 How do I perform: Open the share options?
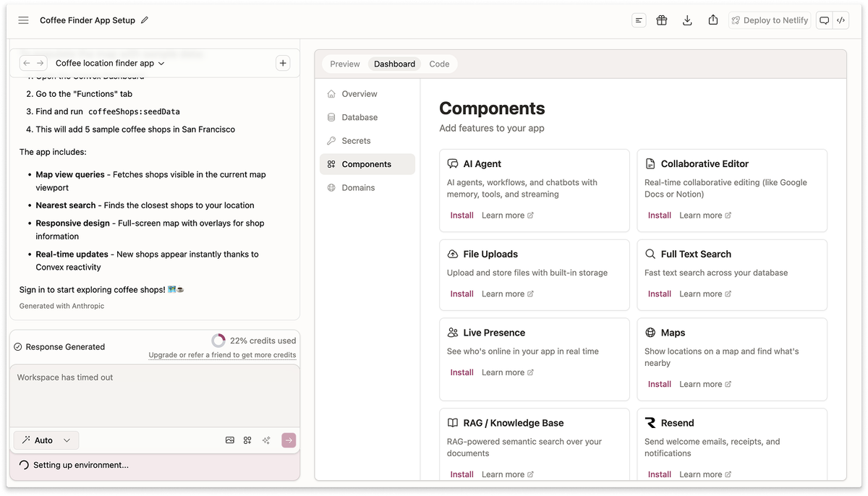click(x=712, y=20)
